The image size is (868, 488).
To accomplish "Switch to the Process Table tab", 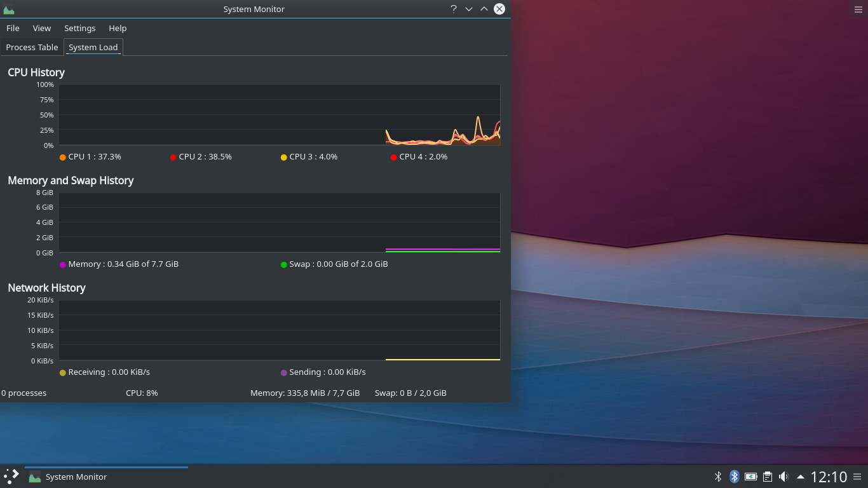I will (32, 47).
